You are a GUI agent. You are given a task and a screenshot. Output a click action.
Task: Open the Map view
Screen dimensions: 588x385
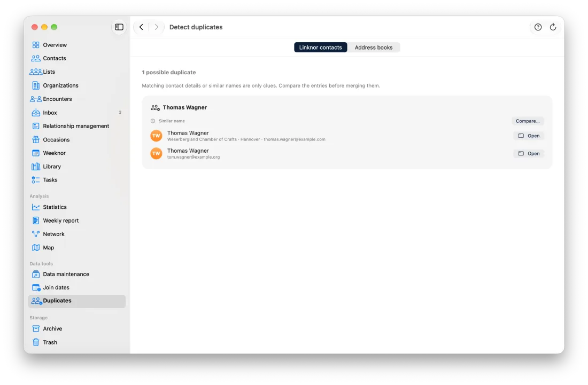coord(76,248)
